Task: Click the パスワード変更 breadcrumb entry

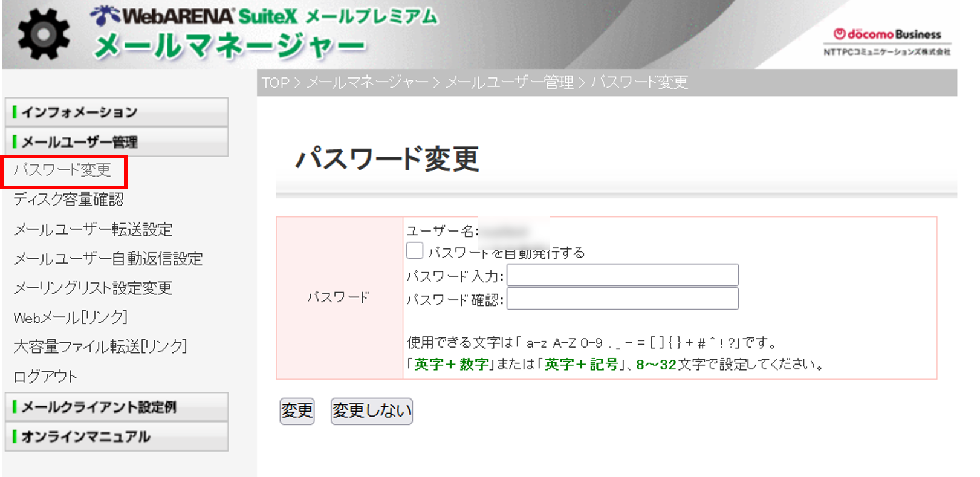Action: click(x=640, y=83)
